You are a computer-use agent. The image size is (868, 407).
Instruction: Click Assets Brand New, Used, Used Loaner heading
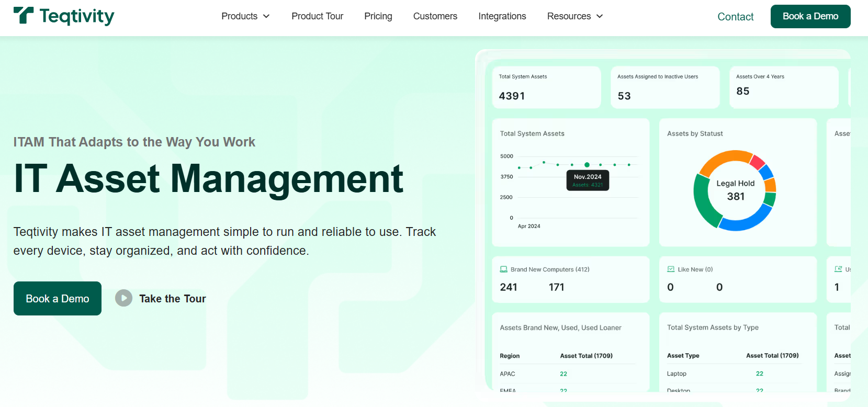click(560, 327)
